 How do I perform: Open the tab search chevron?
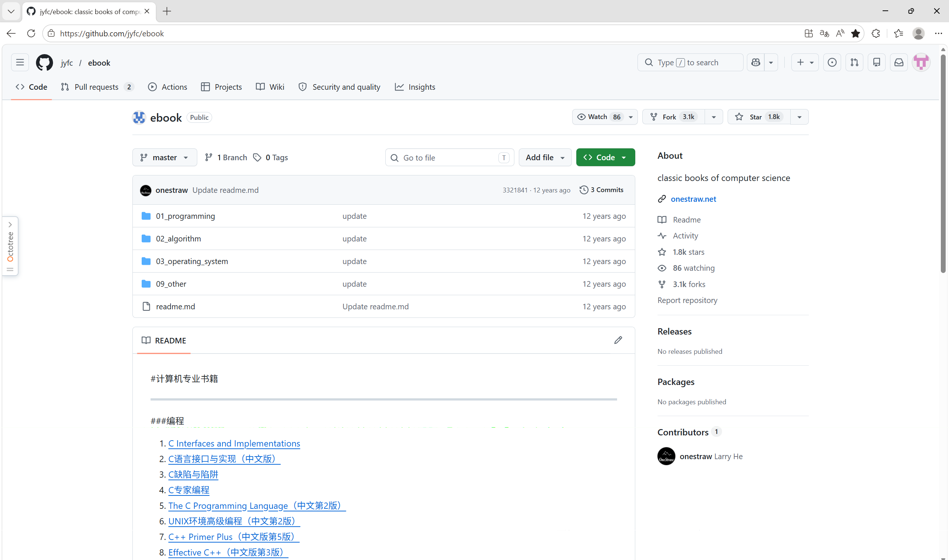pyautogui.click(x=11, y=11)
